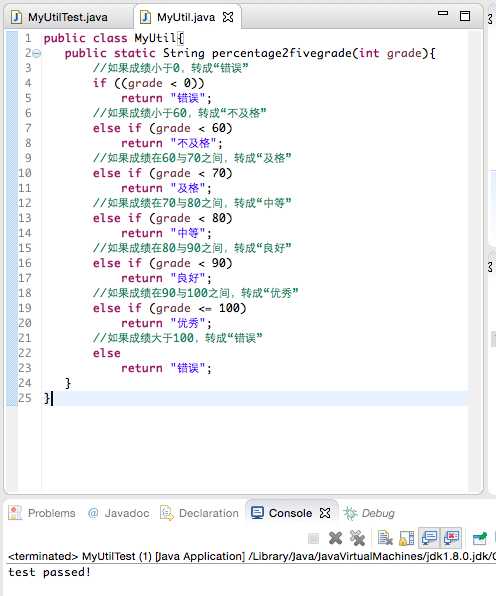
Task: Remove the terminated launch from Console
Action: tap(335, 538)
